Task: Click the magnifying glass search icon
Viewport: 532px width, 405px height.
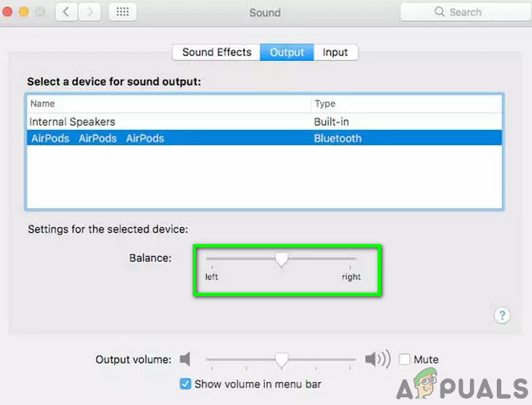Action: [439, 12]
